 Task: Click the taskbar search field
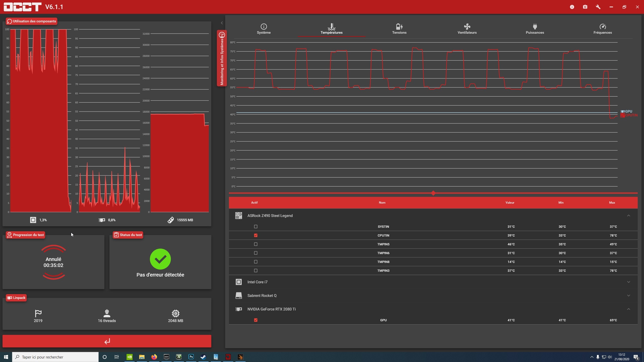point(55,357)
